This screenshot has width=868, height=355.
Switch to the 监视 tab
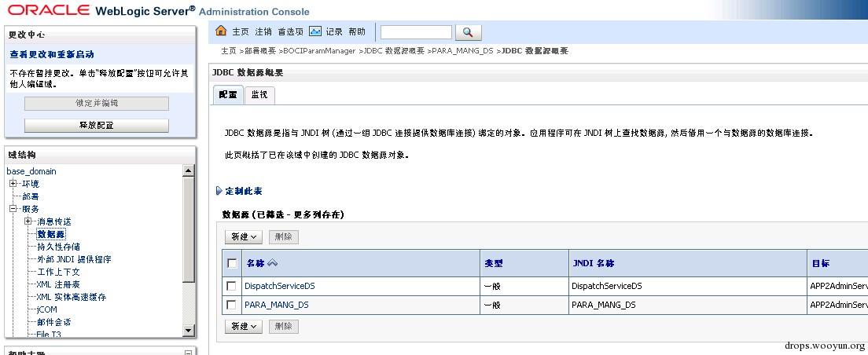pyautogui.click(x=259, y=94)
